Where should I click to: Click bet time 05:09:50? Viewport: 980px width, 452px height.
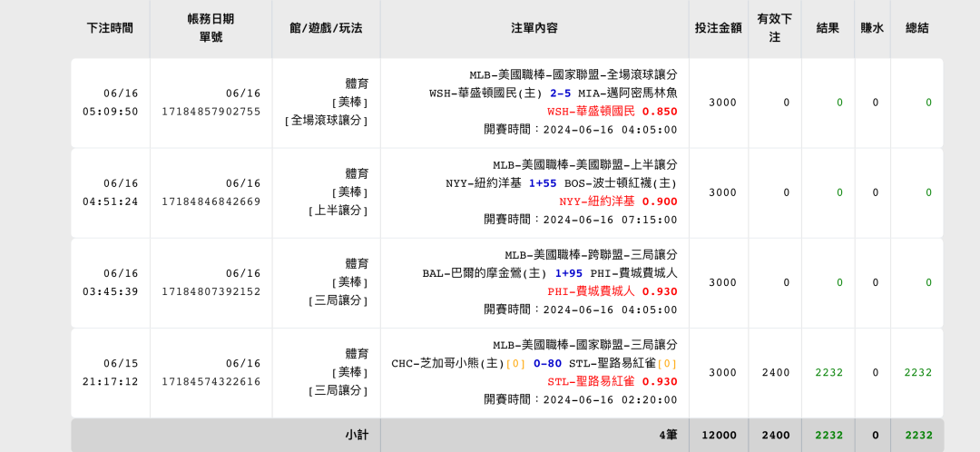coord(110,112)
